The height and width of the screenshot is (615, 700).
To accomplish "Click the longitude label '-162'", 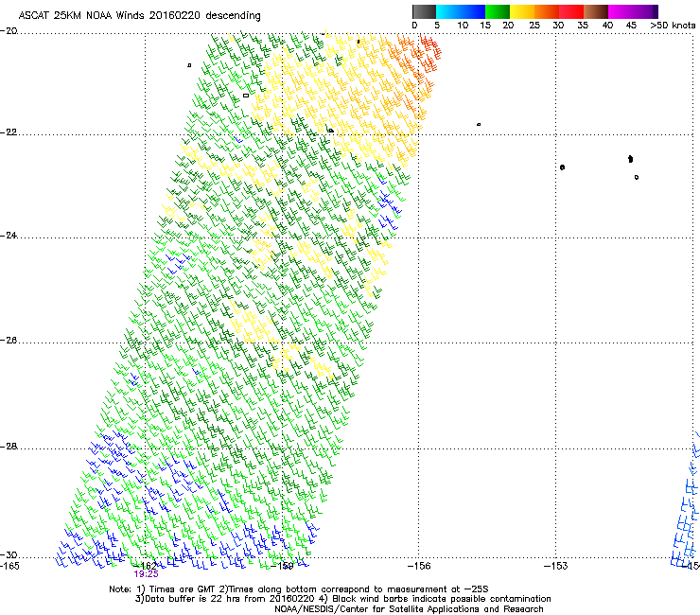I will click(146, 566).
